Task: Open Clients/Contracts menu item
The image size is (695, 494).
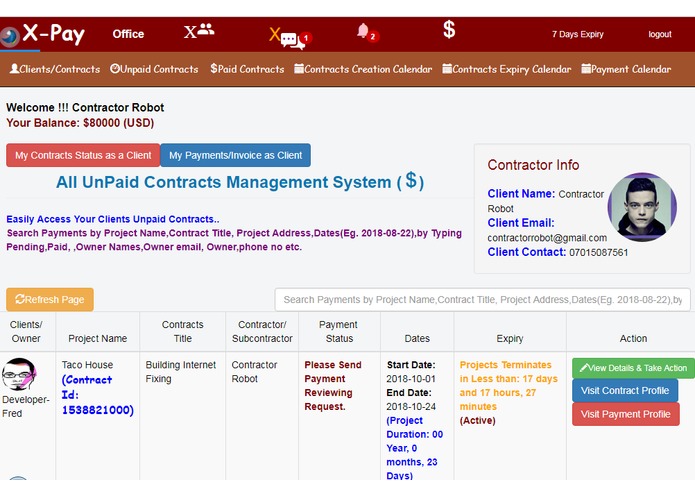Action: click(55, 69)
